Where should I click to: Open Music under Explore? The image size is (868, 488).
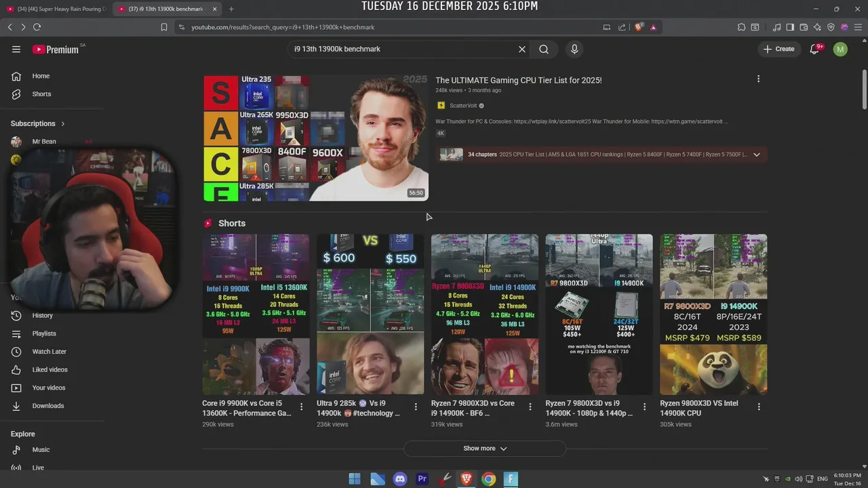(x=41, y=449)
